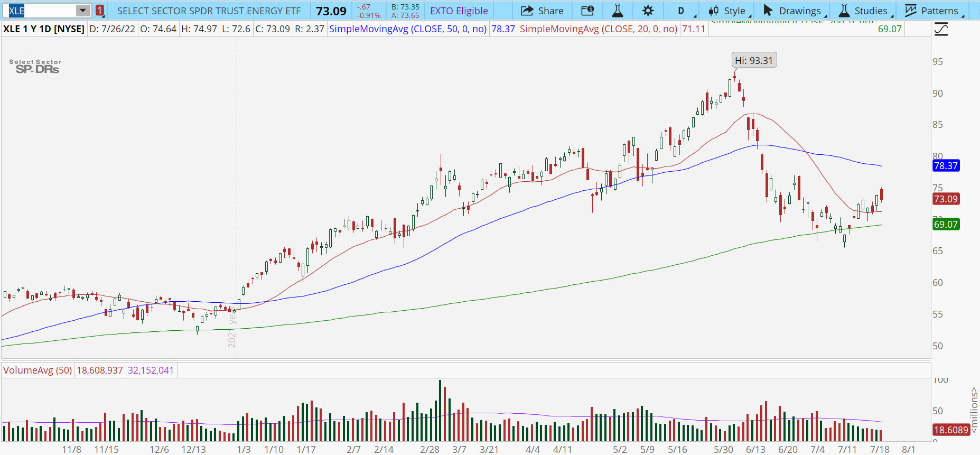Open the Patterns menu
The height and width of the screenshot is (455, 980).
tap(933, 11)
